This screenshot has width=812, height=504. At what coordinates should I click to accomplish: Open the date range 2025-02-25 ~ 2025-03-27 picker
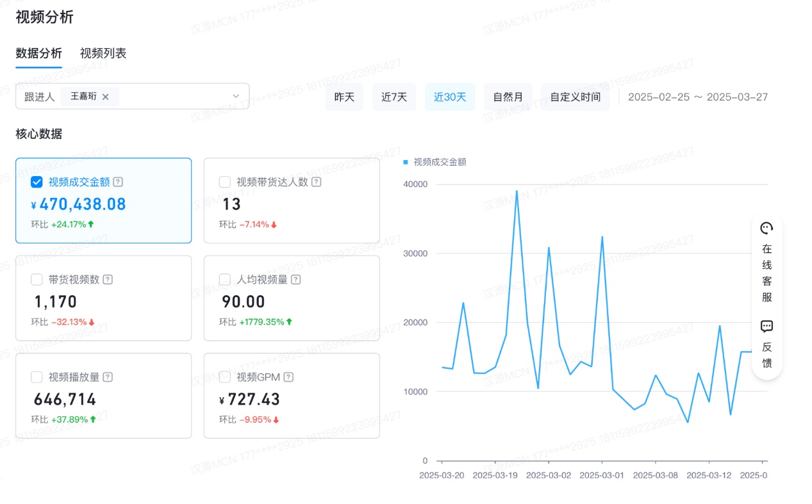pos(697,97)
